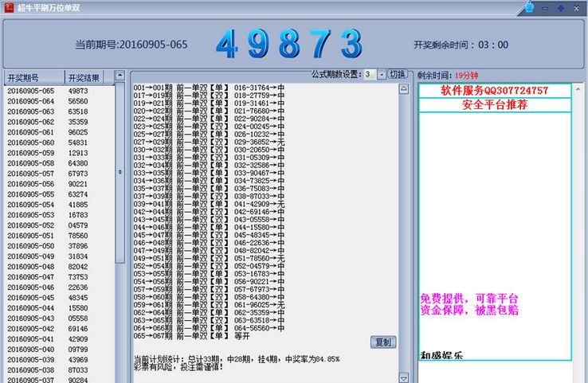Select the row 20160905-040 09799
The width and height of the screenshot is (588, 383).
click(59, 350)
